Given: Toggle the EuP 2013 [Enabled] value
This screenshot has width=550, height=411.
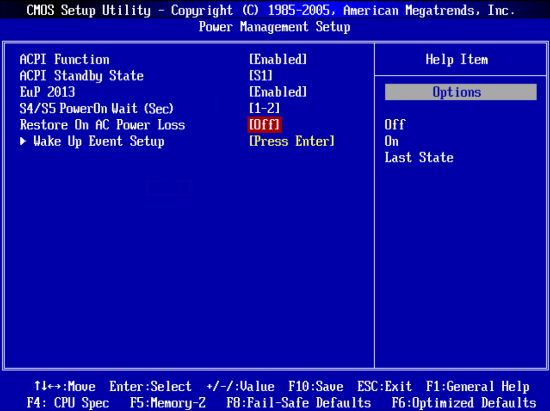Looking at the screenshot, I should (278, 92).
